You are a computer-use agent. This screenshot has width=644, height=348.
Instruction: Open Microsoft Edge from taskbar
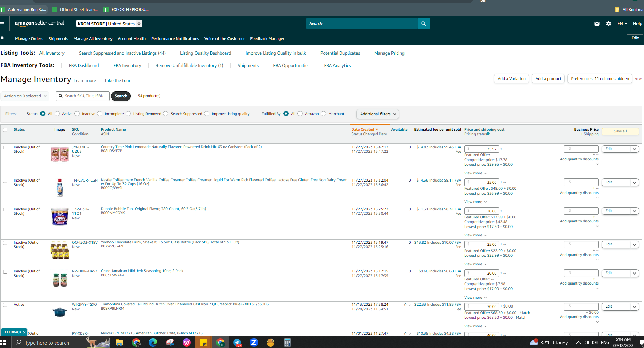coord(153,343)
